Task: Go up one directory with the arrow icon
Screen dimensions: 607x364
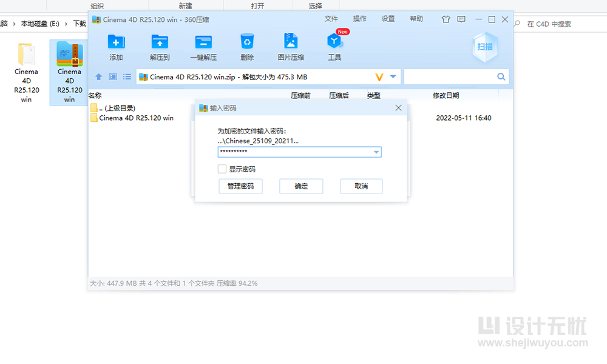Action: tap(99, 77)
